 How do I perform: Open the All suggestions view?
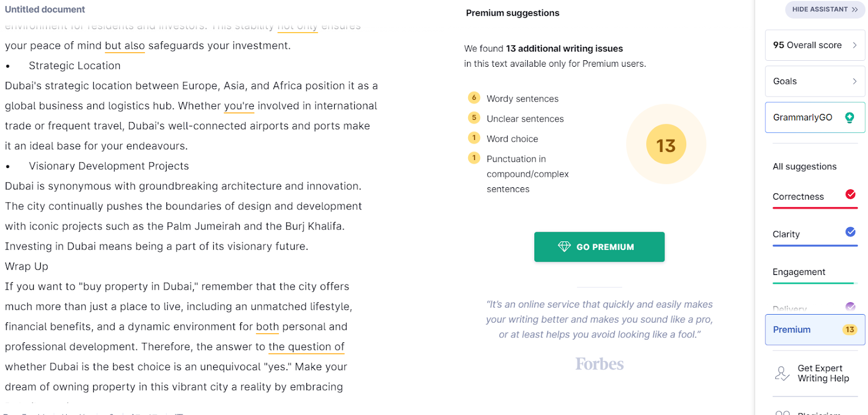pyautogui.click(x=804, y=167)
